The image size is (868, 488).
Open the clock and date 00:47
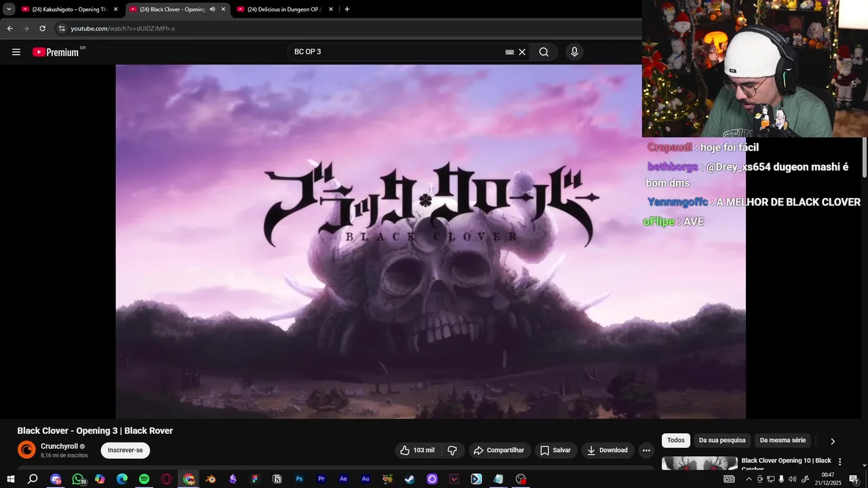tap(828, 479)
